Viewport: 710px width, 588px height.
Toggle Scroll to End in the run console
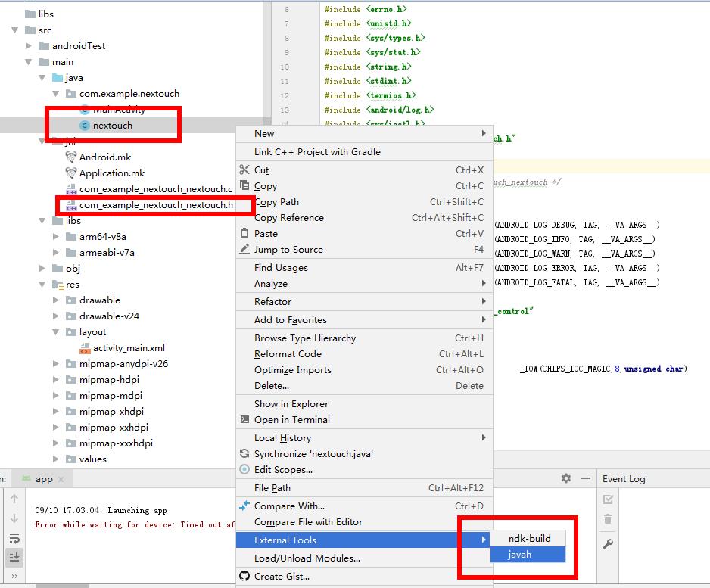tap(15, 557)
